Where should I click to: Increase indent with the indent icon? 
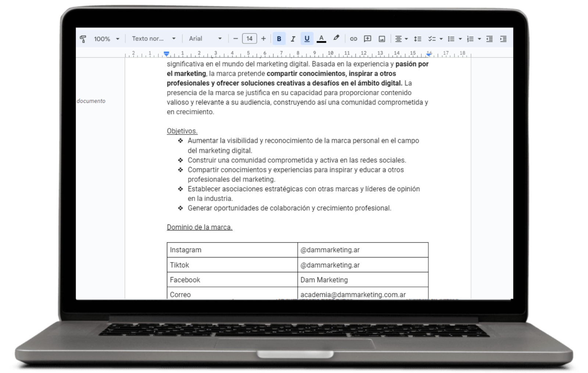point(503,39)
